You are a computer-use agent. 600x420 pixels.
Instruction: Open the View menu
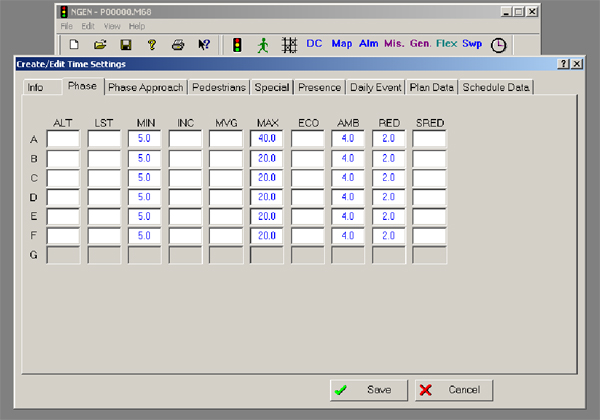pos(112,26)
